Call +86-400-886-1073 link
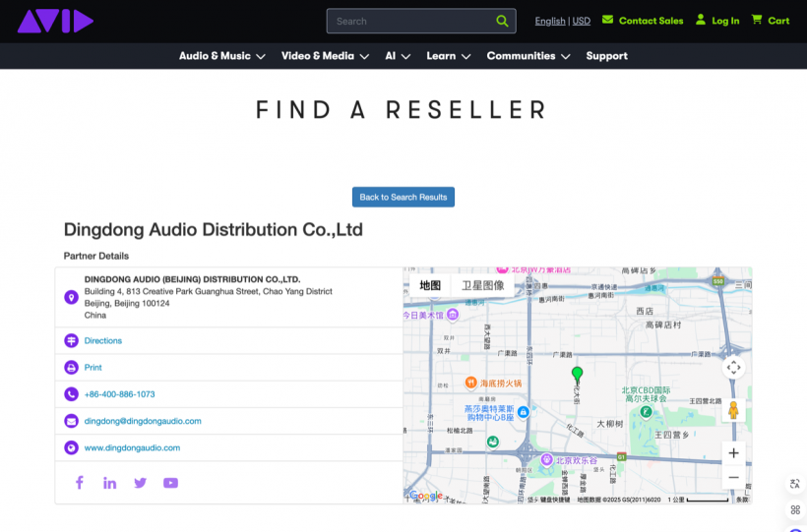 (x=119, y=394)
